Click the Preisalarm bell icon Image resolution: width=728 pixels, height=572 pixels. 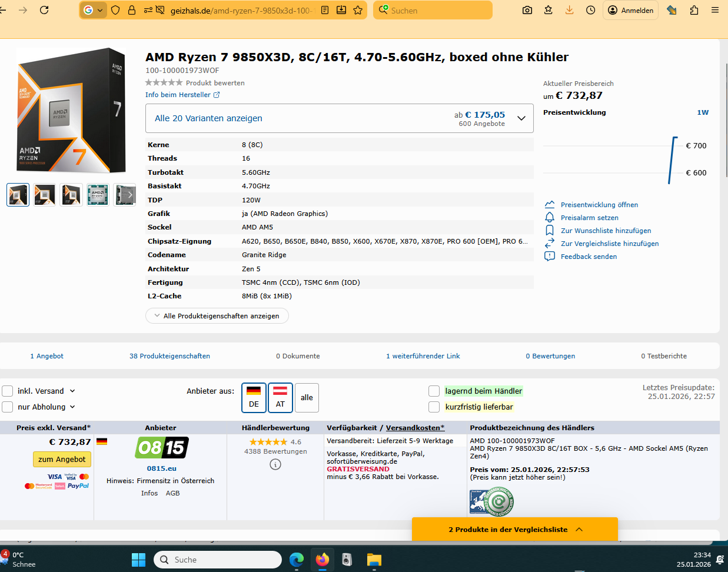point(550,217)
